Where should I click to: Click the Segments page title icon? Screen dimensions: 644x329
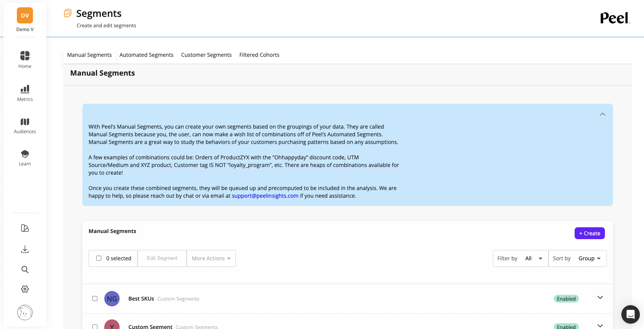point(68,13)
